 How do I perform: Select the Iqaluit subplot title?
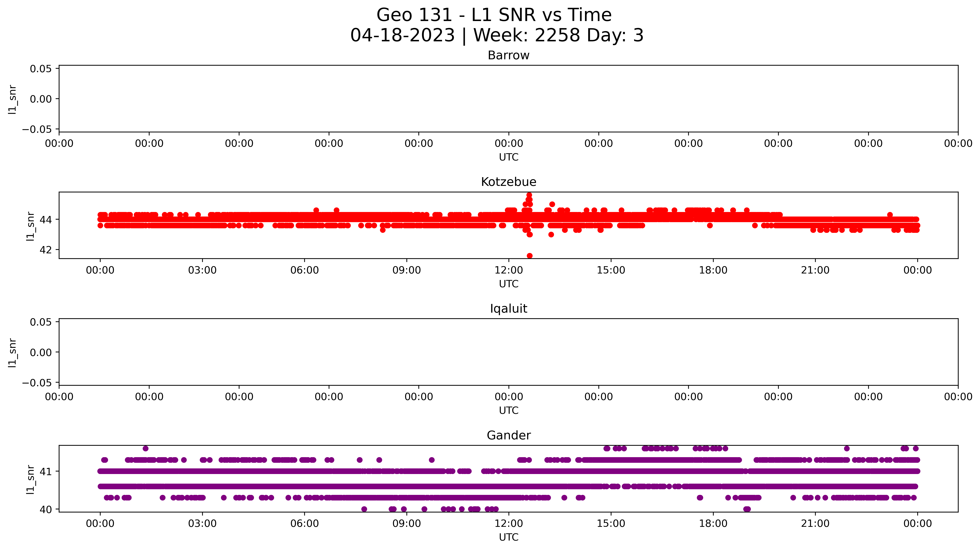[509, 309]
